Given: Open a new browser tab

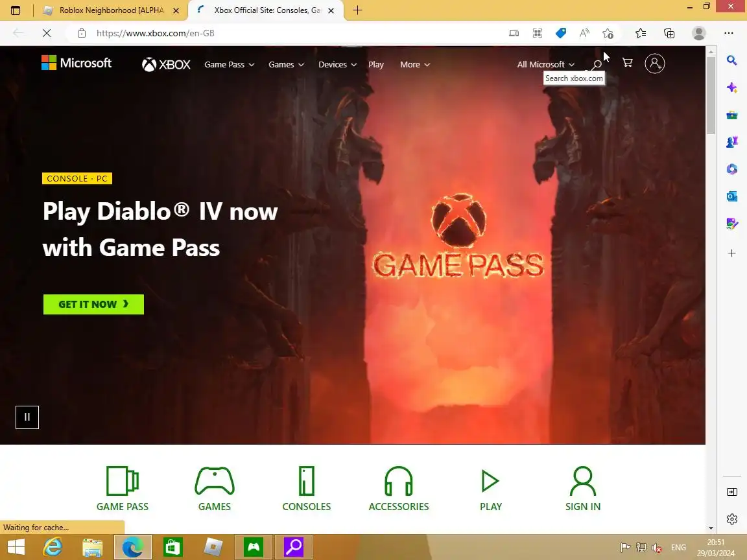Looking at the screenshot, I should pos(357,10).
